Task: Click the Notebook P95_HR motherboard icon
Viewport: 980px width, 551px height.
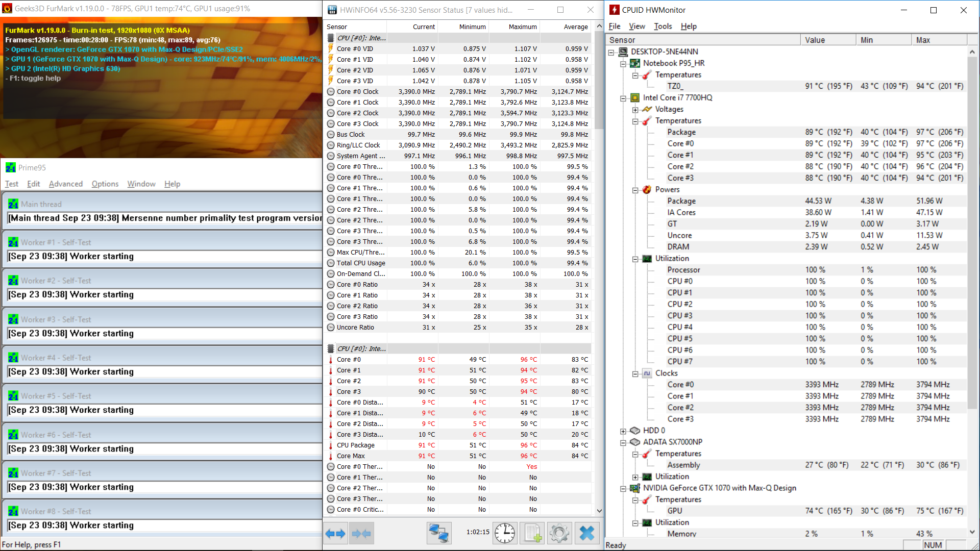Action: tap(635, 63)
